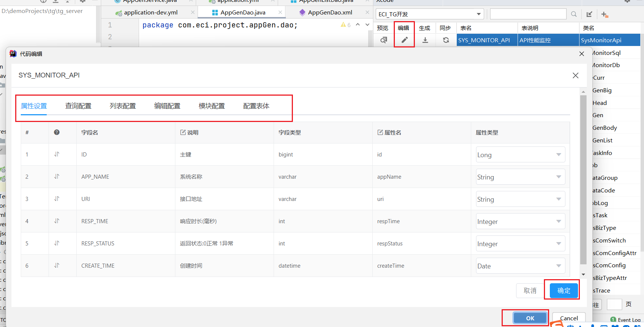Click the 系统名称 description cell
This screenshot has height=327, width=644.
tap(224, 176)
